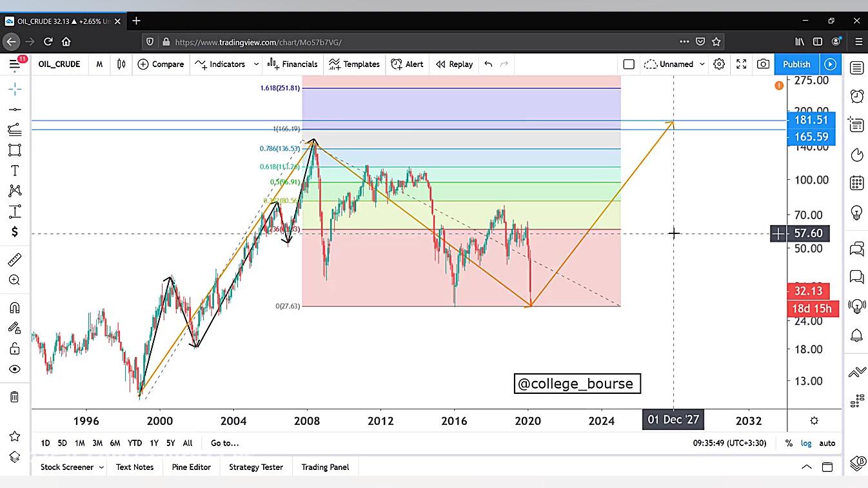Toggle the auto scale option
Image resolution: width=868 pixels, height=488 pixels.
point(827,443)
